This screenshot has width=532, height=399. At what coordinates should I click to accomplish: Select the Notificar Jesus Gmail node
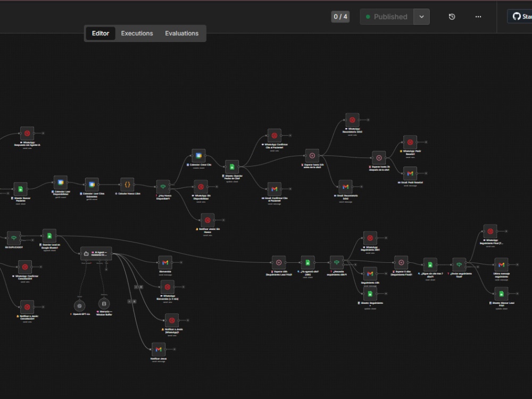tap(159, 350)
